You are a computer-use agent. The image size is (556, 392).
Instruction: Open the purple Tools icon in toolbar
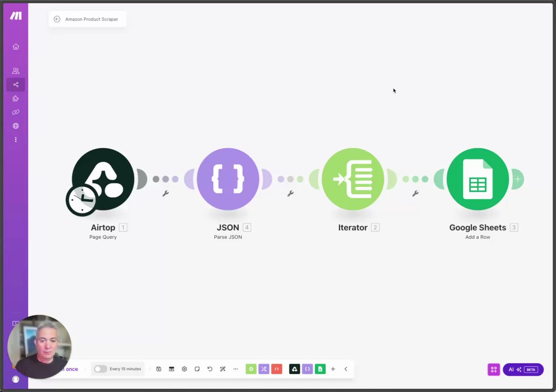(x=264, y=369)
